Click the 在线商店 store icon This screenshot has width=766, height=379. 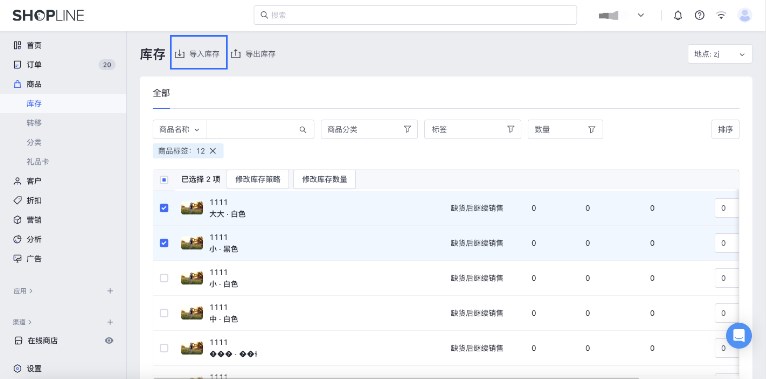18,340
